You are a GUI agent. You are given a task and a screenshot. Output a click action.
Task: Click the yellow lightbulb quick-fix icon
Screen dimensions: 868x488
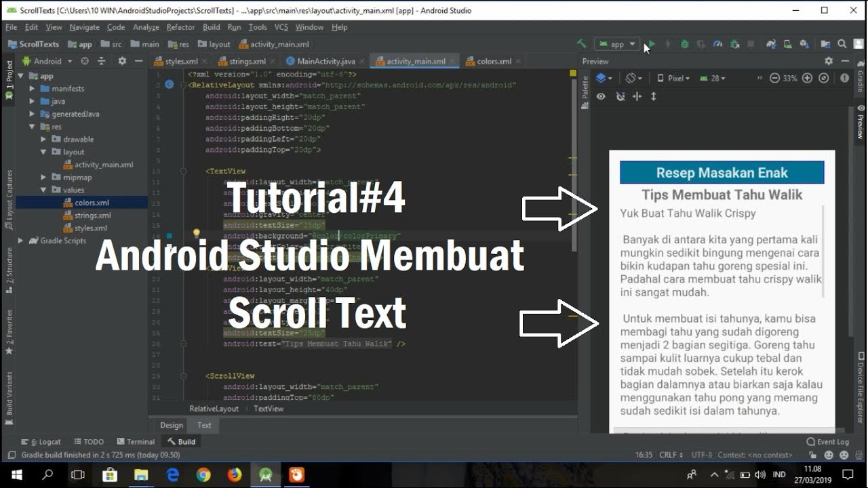197,233
